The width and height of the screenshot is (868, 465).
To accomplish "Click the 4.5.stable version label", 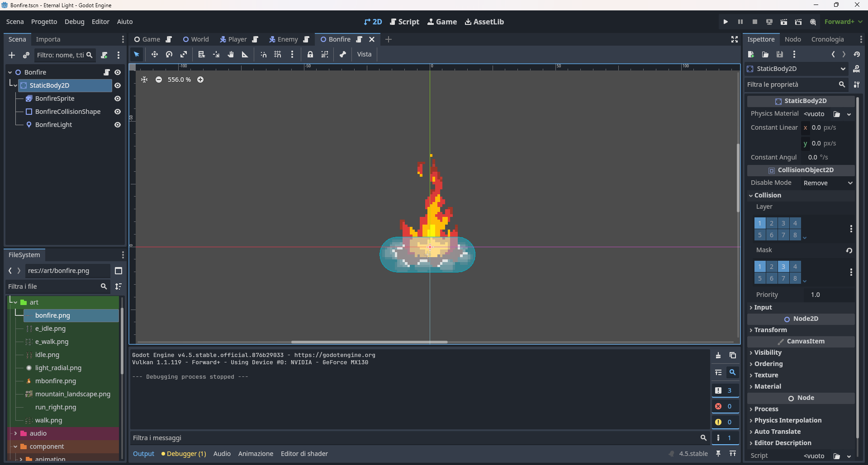I will tap(693, 454).
